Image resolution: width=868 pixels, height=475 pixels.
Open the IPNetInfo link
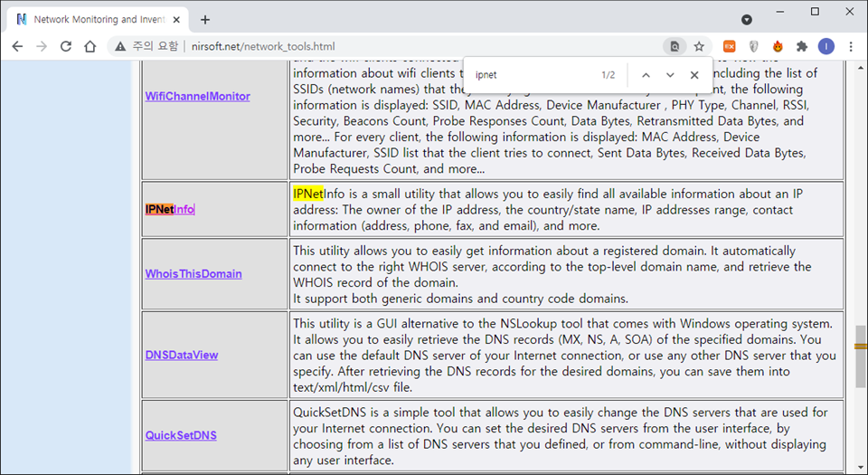point(170,209)
